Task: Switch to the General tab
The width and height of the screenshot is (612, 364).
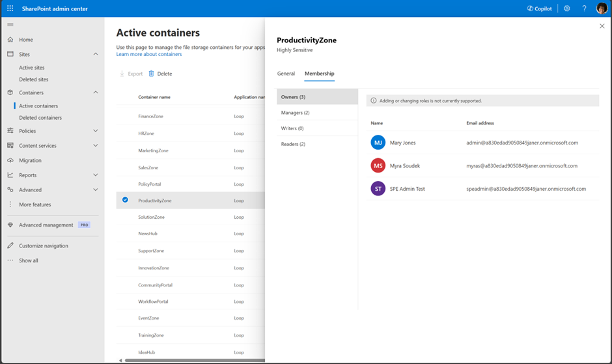Action: pyautogui.click(x=286, y=74)
